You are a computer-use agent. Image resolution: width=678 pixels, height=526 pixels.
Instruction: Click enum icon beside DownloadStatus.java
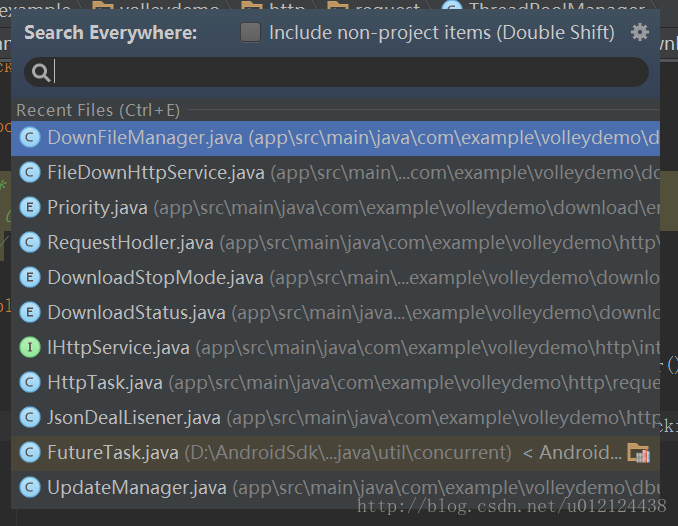point(30,313)
